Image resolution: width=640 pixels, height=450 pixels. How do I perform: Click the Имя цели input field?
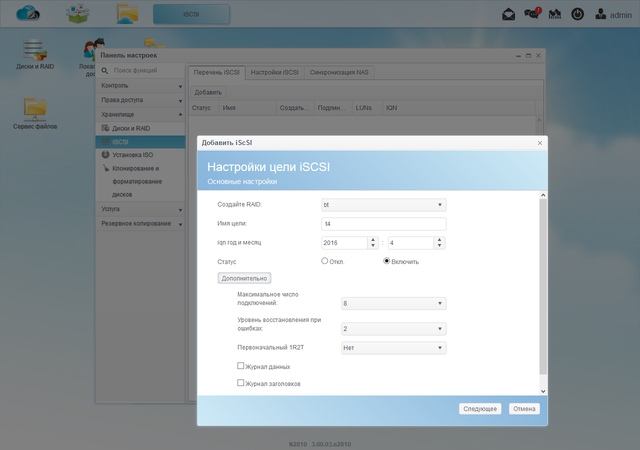pos(383,224)
